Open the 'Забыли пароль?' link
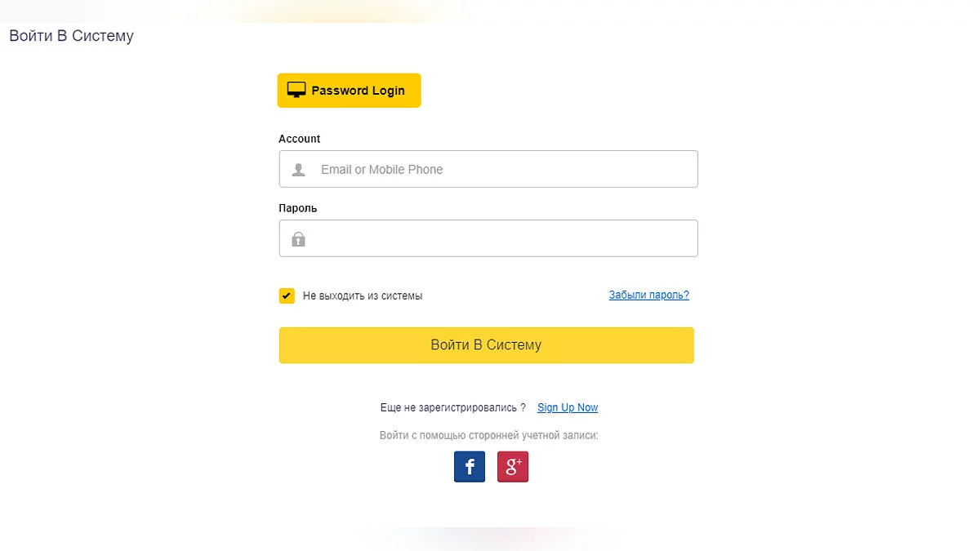 tap(648, 295)
